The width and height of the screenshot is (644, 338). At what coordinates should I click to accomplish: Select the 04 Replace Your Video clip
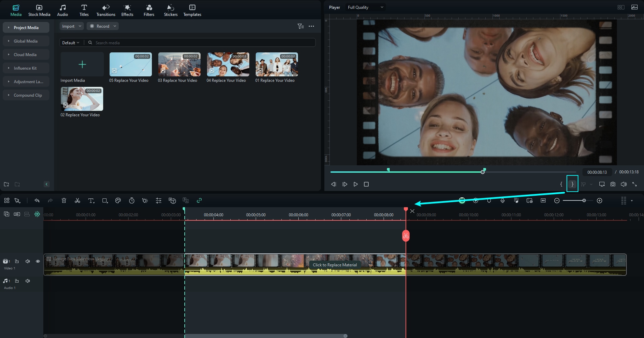228,64
